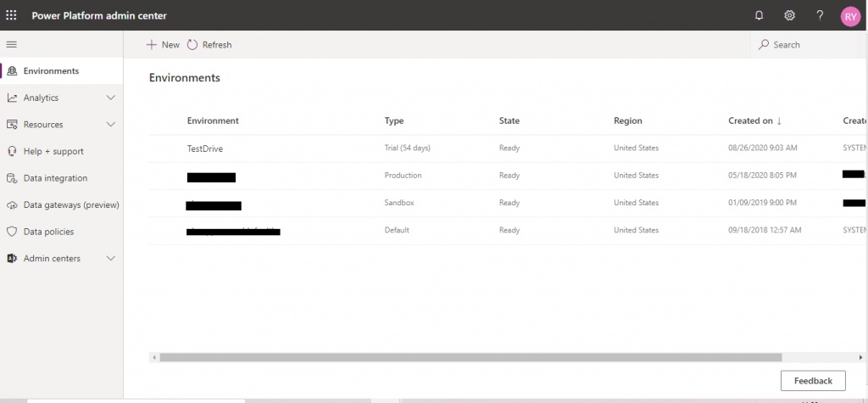Expand the Admin centers chevron

111,258
